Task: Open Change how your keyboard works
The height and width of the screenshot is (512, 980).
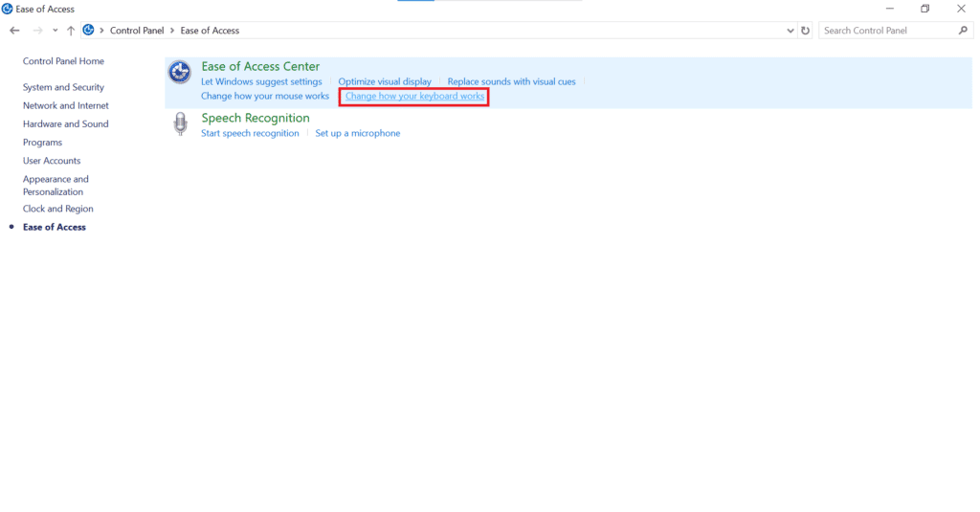Action: point(414,97)
